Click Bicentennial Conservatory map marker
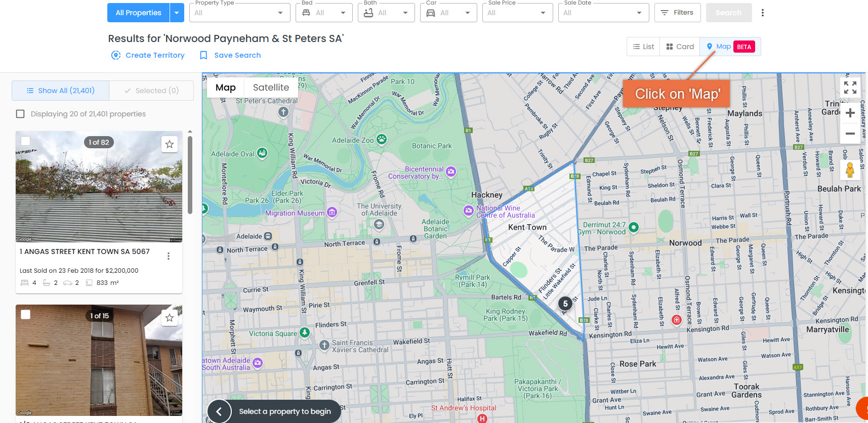This screenshot has width=868, height=423. (451, 172)
